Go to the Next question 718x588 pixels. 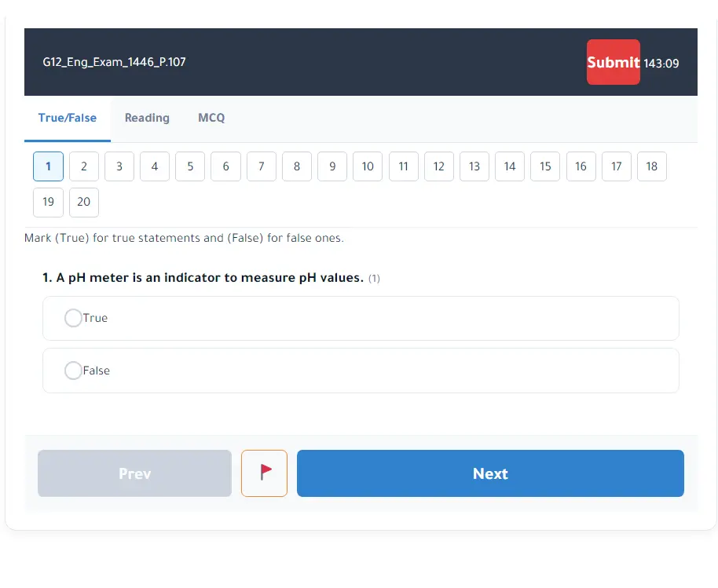pyautogui.click(x=490, y=473)
